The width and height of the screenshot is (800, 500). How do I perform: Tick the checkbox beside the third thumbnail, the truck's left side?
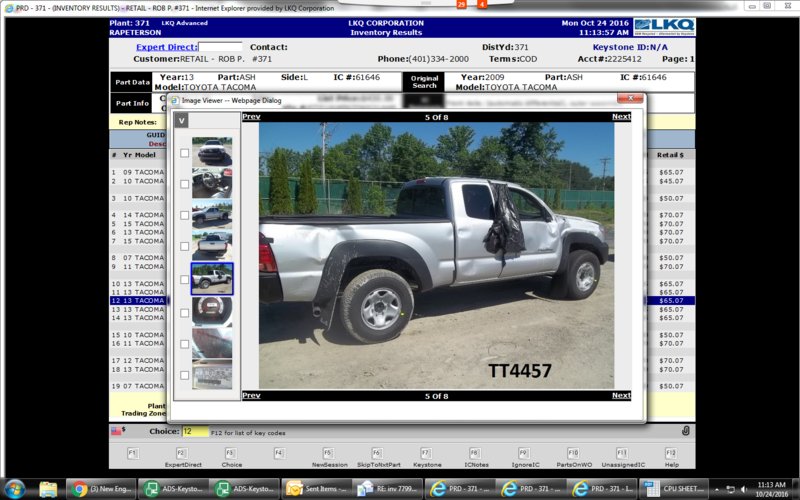click(x=185, y=215)
